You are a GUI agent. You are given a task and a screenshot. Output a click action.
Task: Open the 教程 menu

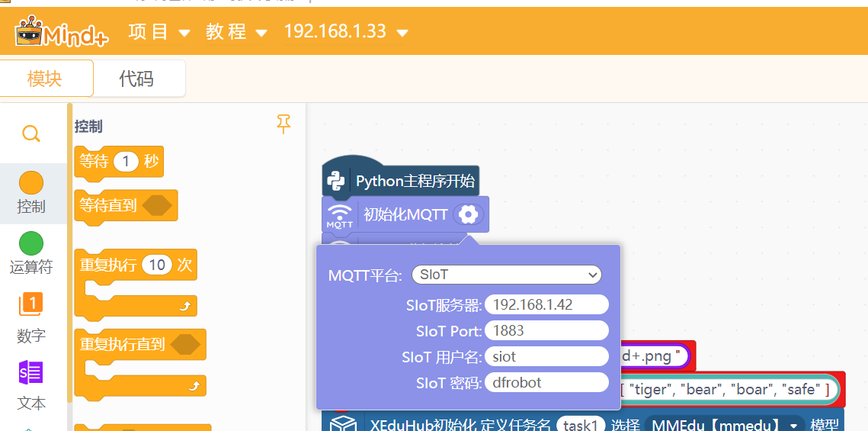click(x=236, y=31)
